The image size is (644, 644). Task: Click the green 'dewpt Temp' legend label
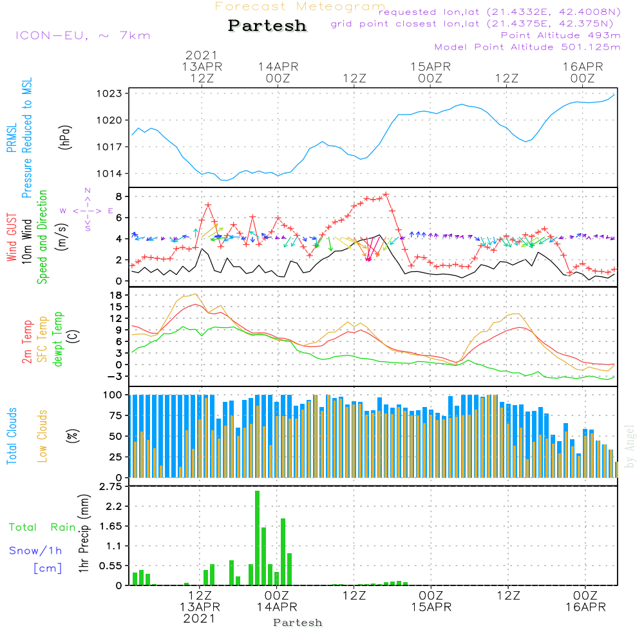pos(57,339)
